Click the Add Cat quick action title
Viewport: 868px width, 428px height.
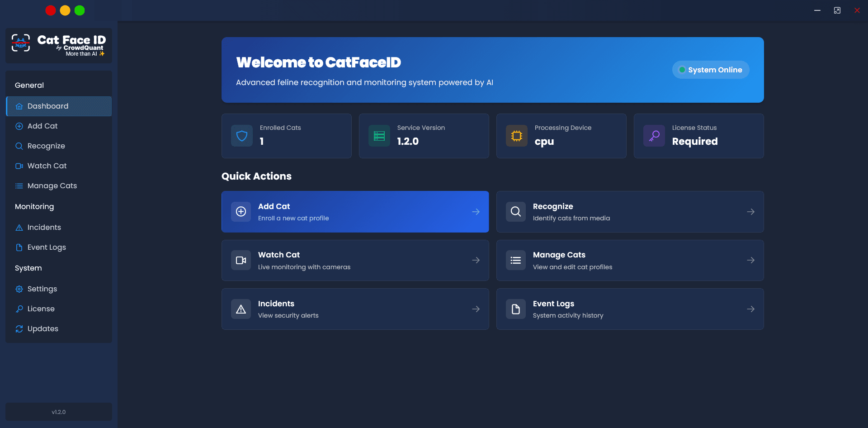click(x=274, y=206)
